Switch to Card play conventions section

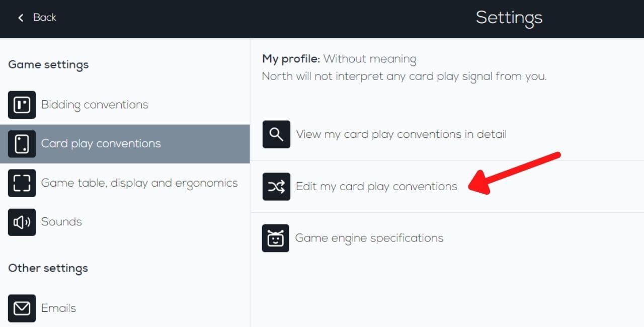tap(101, 143)
